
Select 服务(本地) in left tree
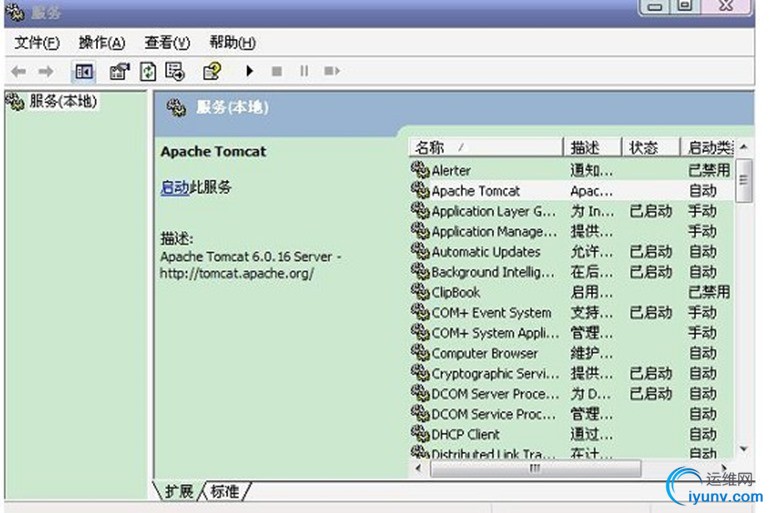63,102
